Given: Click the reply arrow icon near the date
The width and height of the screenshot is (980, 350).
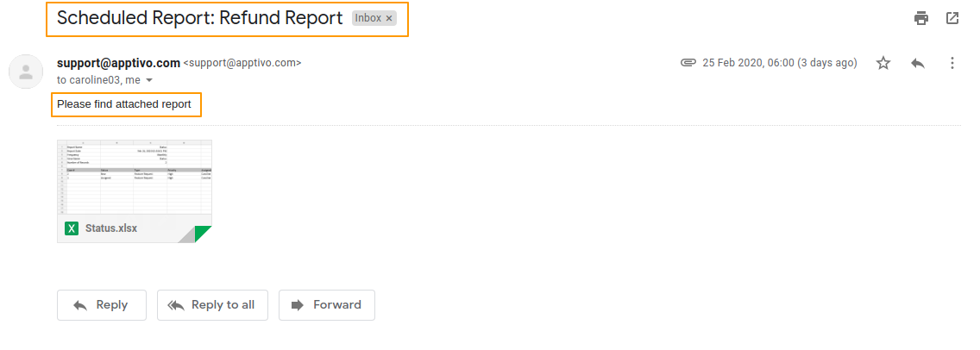Looking at the screenshot, I should tap(918, 63).
